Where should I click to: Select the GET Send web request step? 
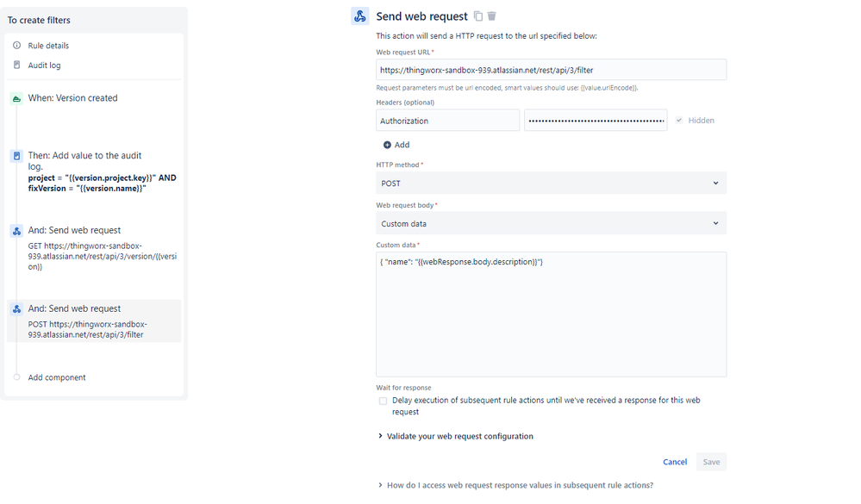pos(95,249)
